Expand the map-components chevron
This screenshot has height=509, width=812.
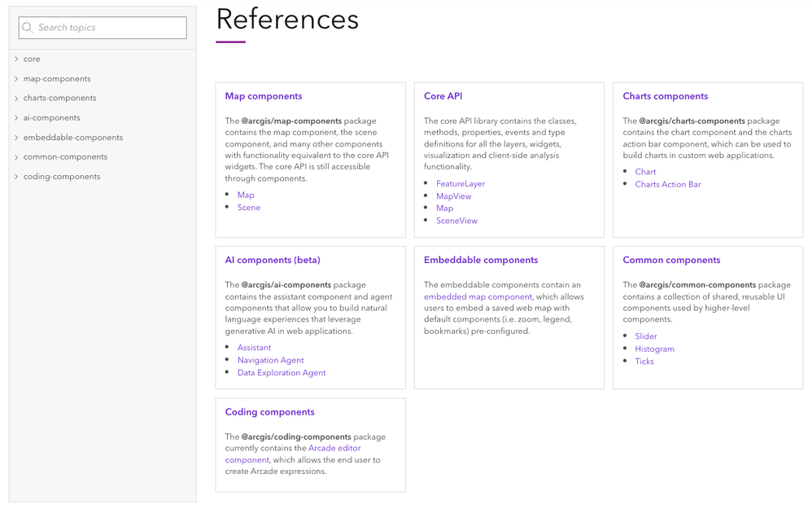pyautogui.click(x=16, y=79)
